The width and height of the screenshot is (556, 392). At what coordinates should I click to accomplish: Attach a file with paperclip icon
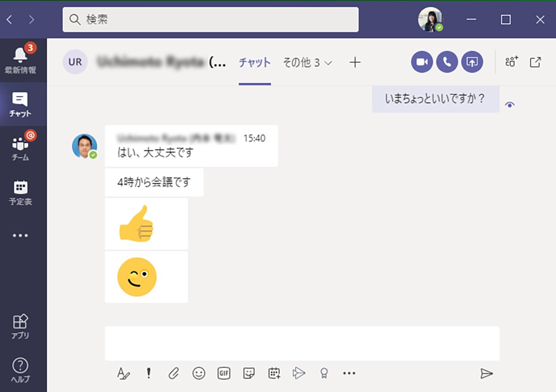(x=173, y=373)
